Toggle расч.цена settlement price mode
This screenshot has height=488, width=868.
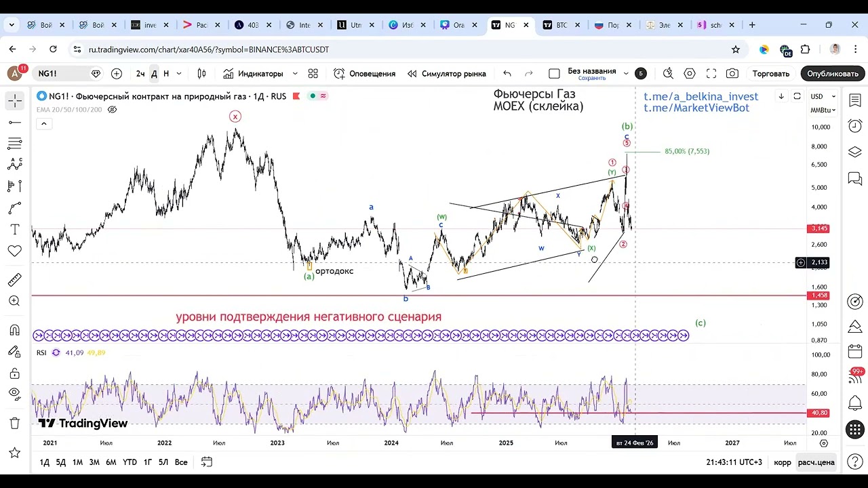(816, 462)
